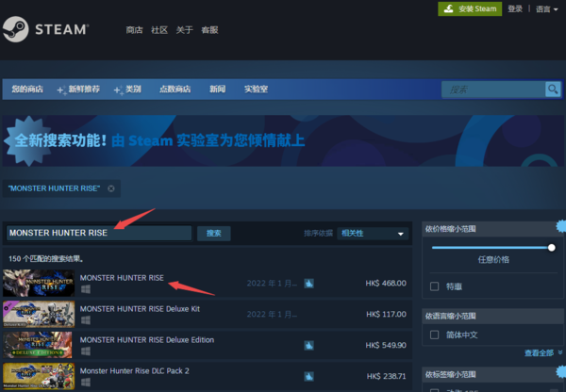Open the 商店 store menu
Screen dimensions: 566x392
click(x=134, y=30)
